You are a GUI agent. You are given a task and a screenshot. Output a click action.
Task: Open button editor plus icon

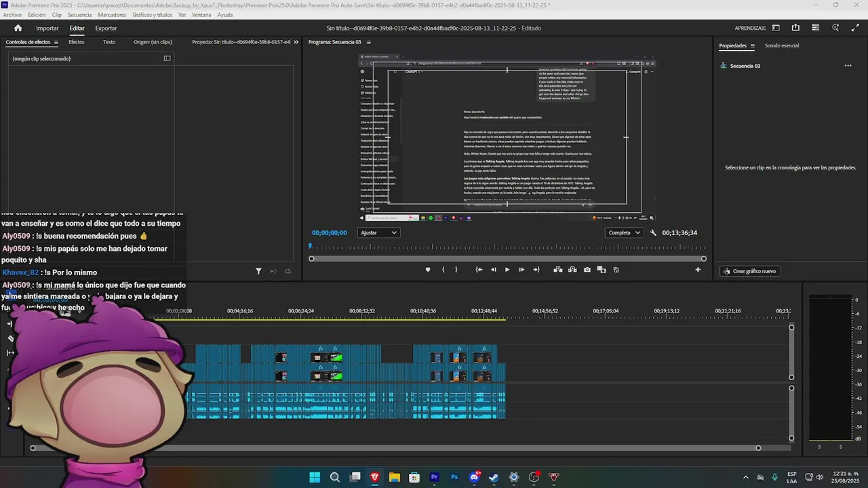tap(698, 270)
